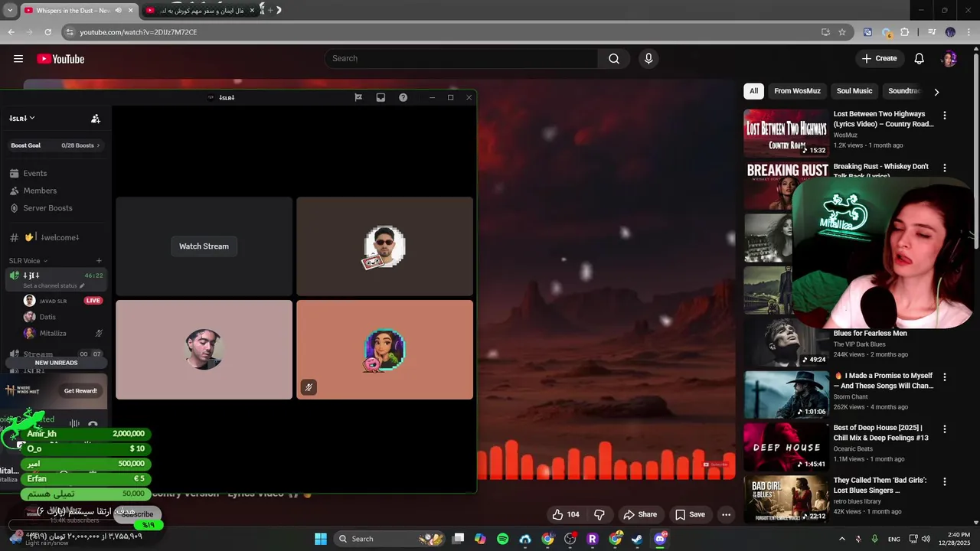
Task: Invite people icon in Discord server header
Action: pos(96,119)
